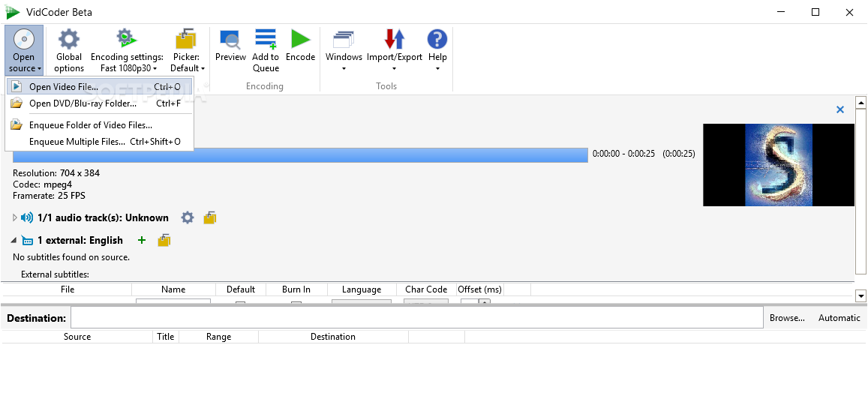Click the Browse... button
868x411 pixels.
[787, 317]
